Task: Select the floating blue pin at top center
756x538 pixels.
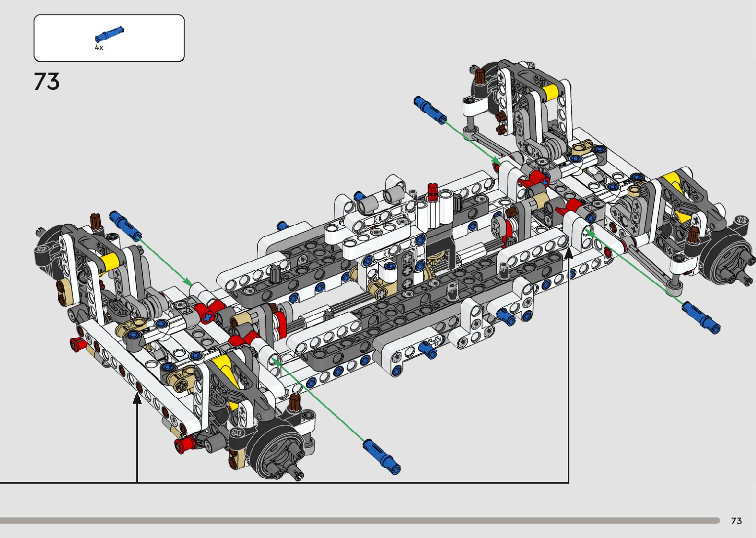Action: click(430, 110)
